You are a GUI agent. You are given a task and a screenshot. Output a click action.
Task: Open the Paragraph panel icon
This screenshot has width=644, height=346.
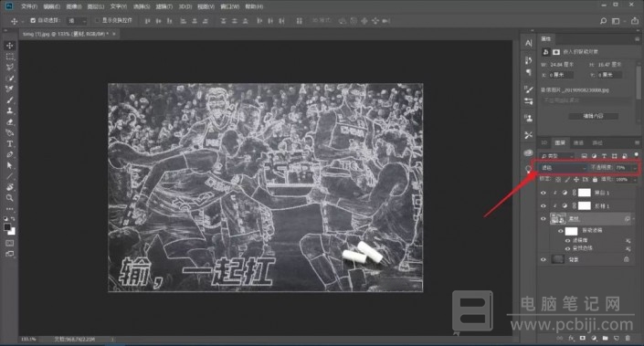click(529, 73)
